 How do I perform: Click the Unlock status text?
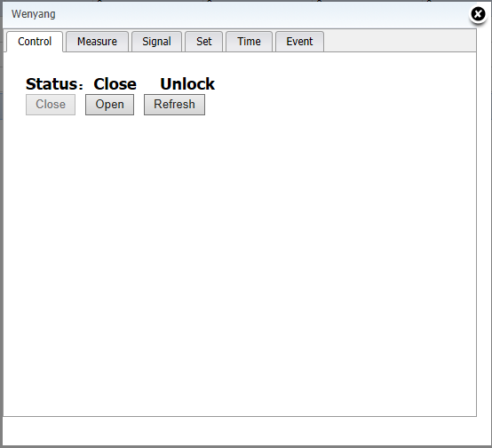coord(187,84)
